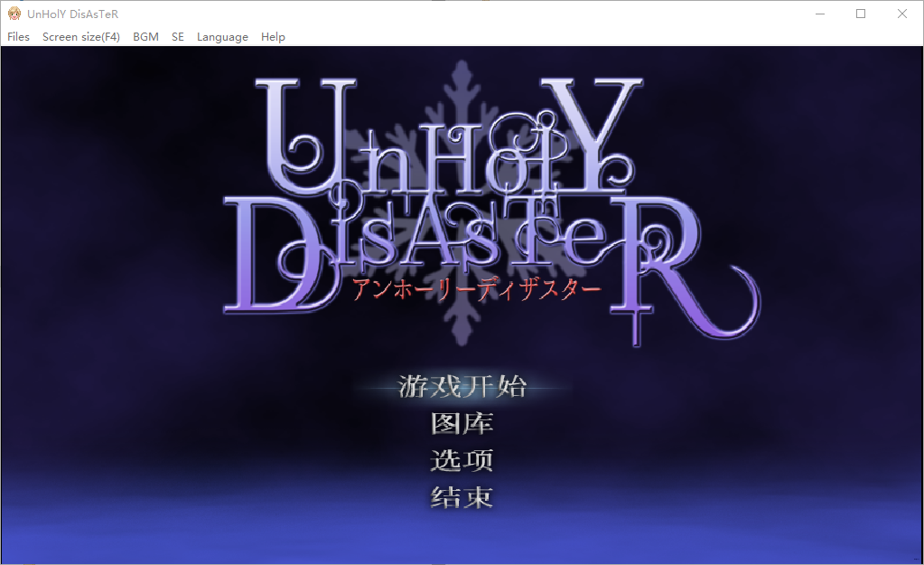Click the UnHolY DisAsTeR title bar text
The image size is (924, 565).
click(74, 14)
